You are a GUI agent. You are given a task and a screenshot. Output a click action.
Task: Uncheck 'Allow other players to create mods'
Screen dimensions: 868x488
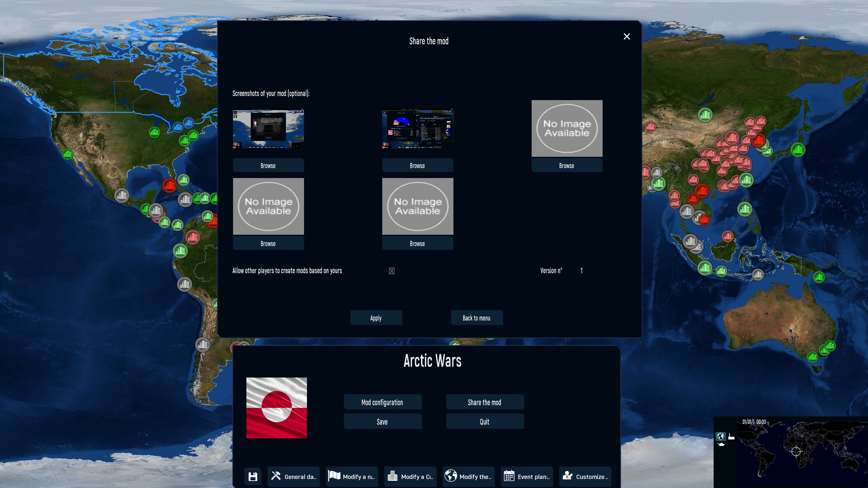(x=392, y=271)
